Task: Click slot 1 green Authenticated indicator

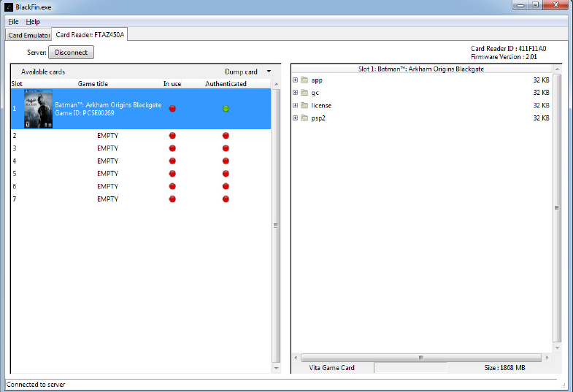Action: coord(226,109)
